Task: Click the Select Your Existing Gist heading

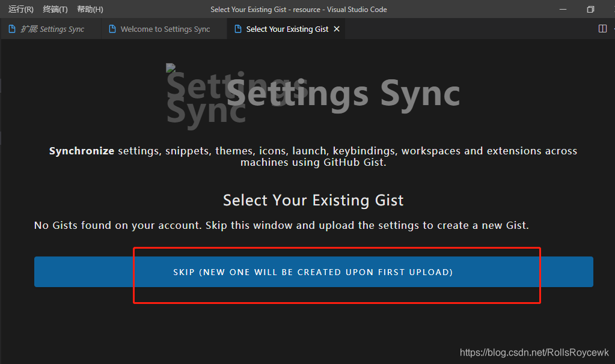Action: coord(313,200)
